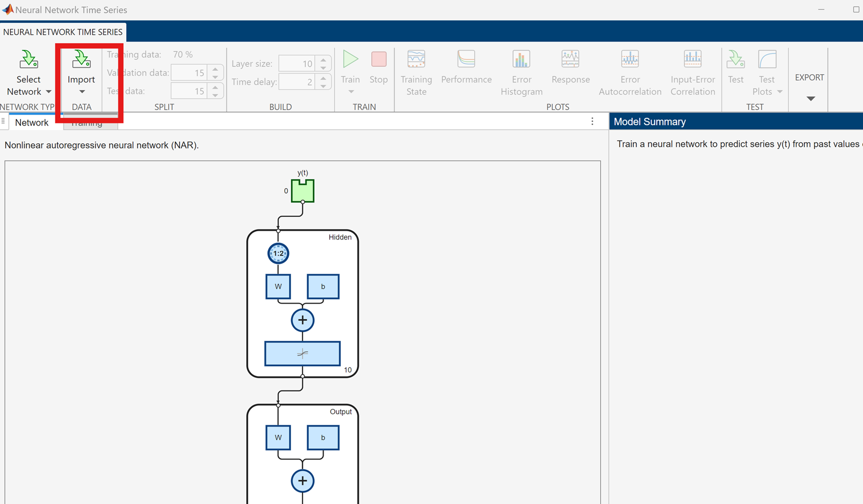Click the Import data icon
The height and width of the screenshot is (504, 863).
pyautogui.click(x=81, y=60)
